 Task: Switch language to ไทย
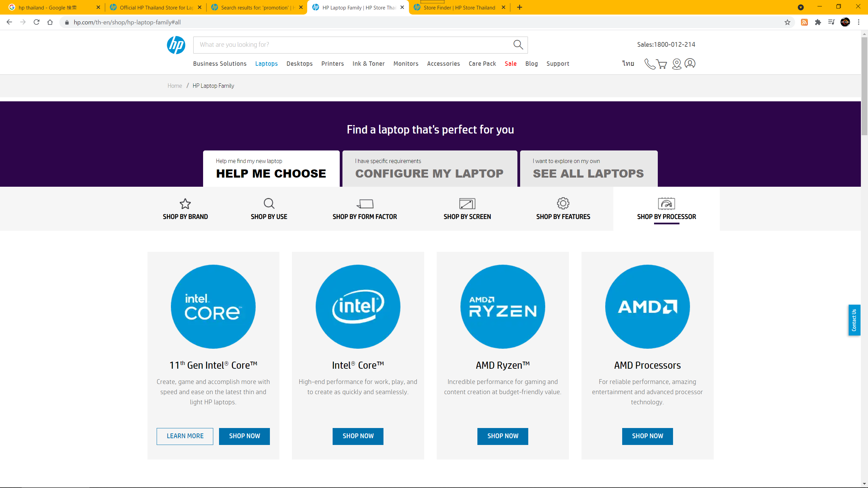pos(628,63)
